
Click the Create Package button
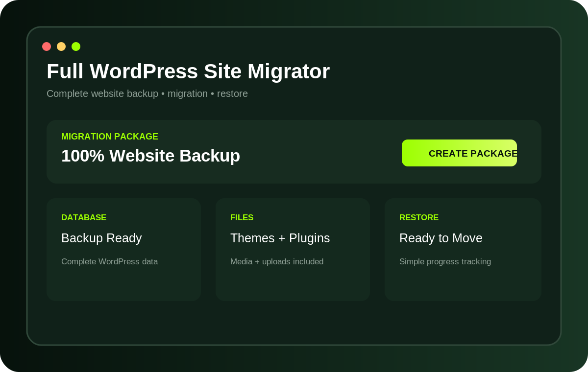[x=459, y=153]
